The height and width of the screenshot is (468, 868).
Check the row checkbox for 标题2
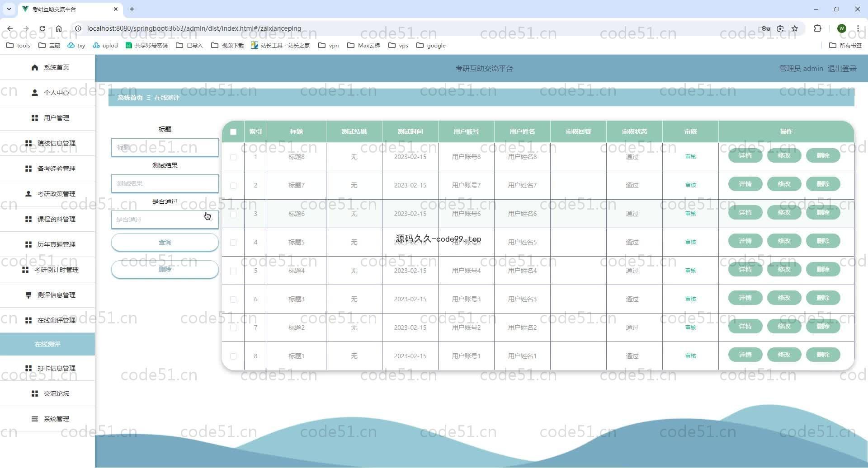pyautogui.click(x=233, y=328)
